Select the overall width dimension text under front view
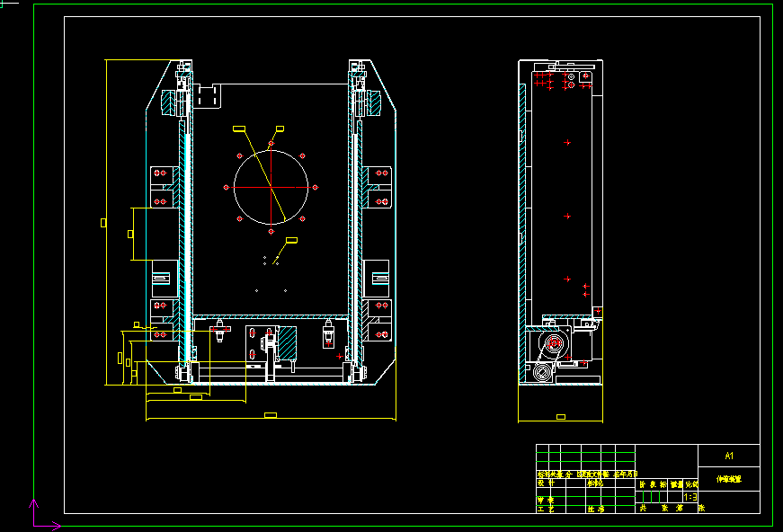 [x=271, y=415]
